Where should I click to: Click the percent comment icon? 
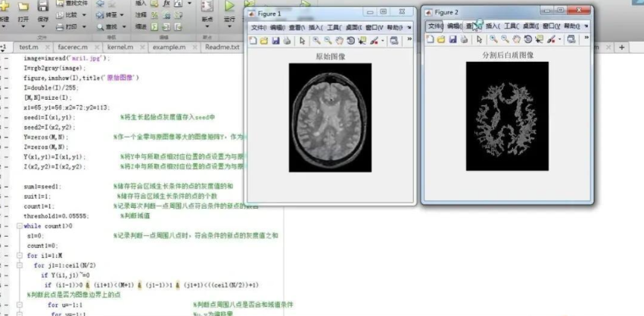click(154, 15)
